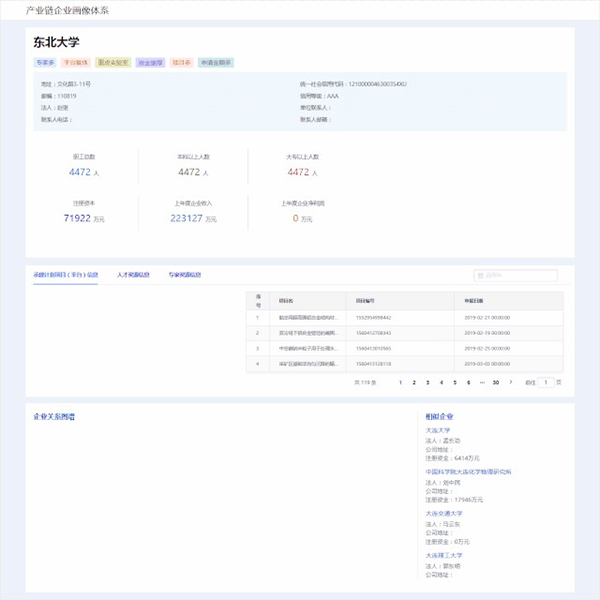This screenshot has width=600, height=600.
Task: Click the 专家多 tag
Action: coord(45,62)
